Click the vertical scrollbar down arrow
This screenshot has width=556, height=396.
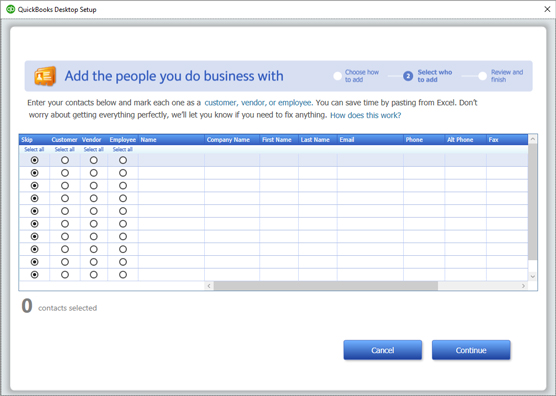(533, 276)
